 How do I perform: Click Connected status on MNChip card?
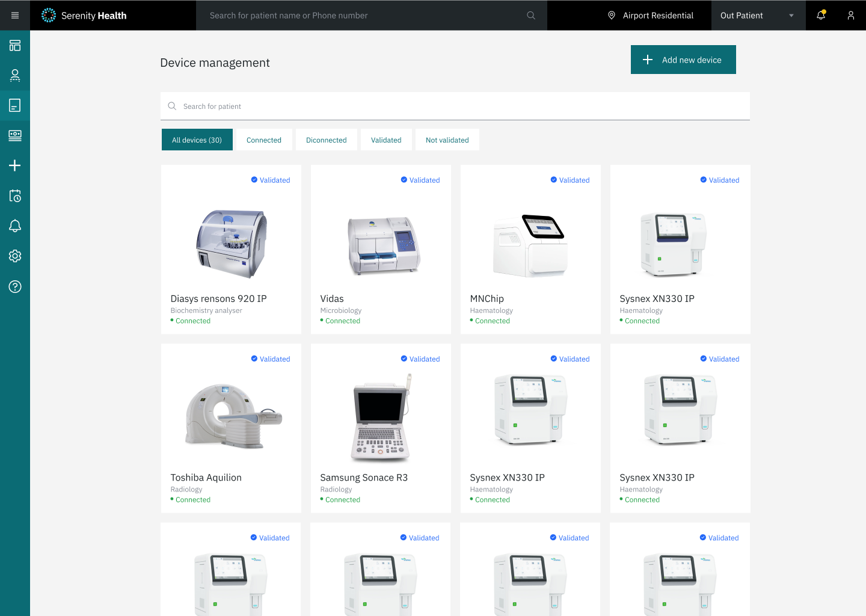[490, 321]
